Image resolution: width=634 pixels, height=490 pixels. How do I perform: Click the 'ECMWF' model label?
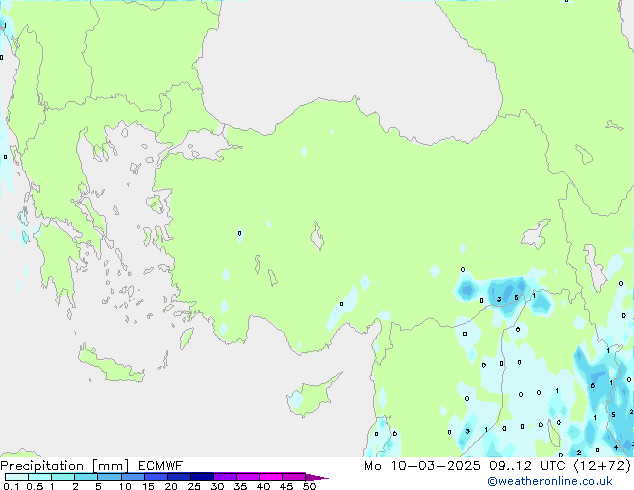pyautogui.click(x=161, y=466)
